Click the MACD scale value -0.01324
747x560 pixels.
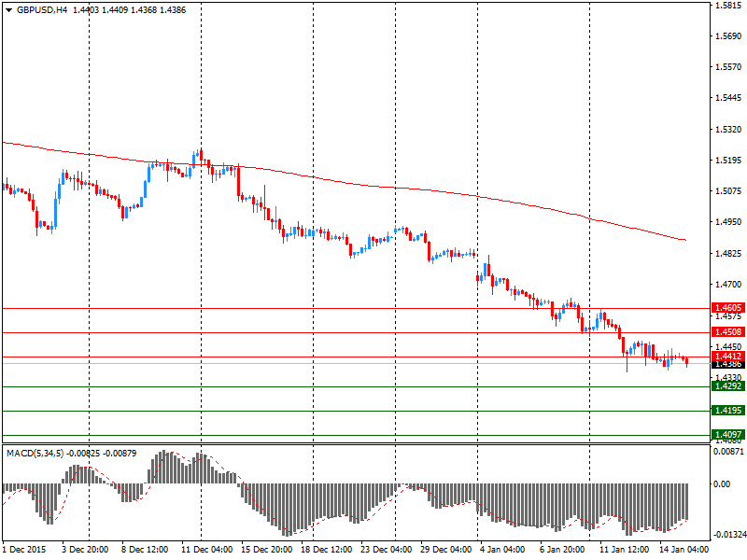click(728, 535)
